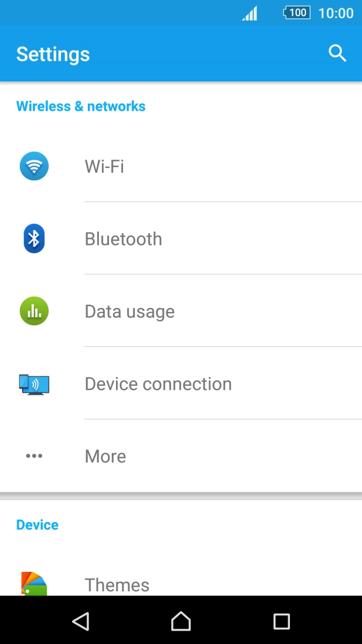This screenshot has width=362, height=644.
Task: Open the More network options
Action: click(176, 456)
